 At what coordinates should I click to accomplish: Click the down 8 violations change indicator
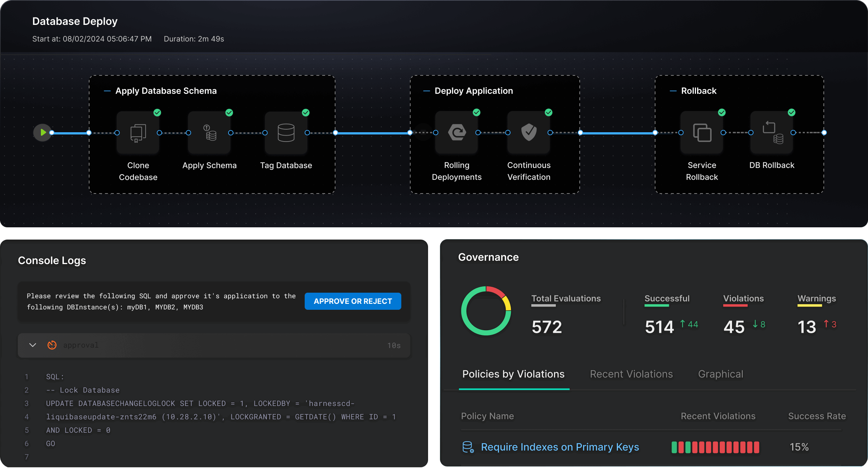(759, 324)
